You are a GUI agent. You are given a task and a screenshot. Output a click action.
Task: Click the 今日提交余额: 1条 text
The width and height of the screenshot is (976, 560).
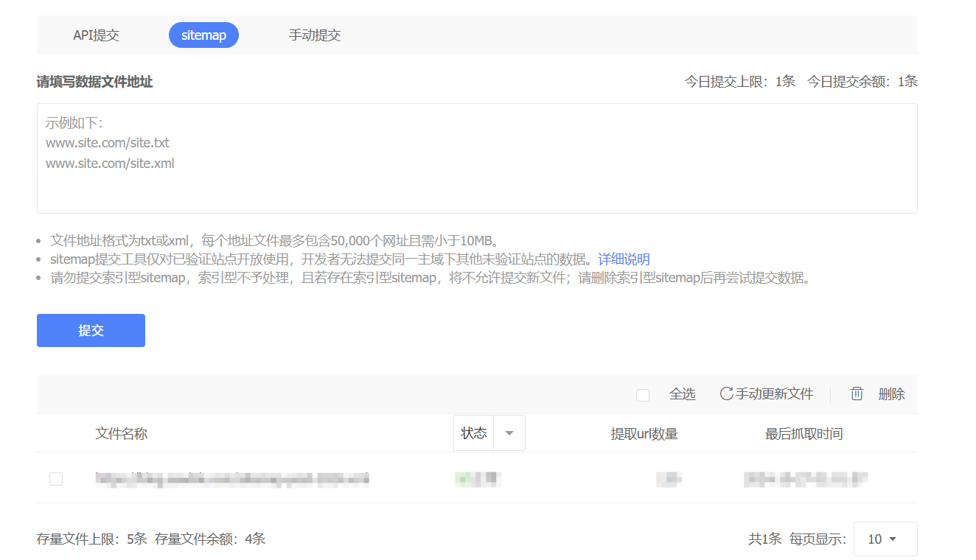(x=862, y=82)
